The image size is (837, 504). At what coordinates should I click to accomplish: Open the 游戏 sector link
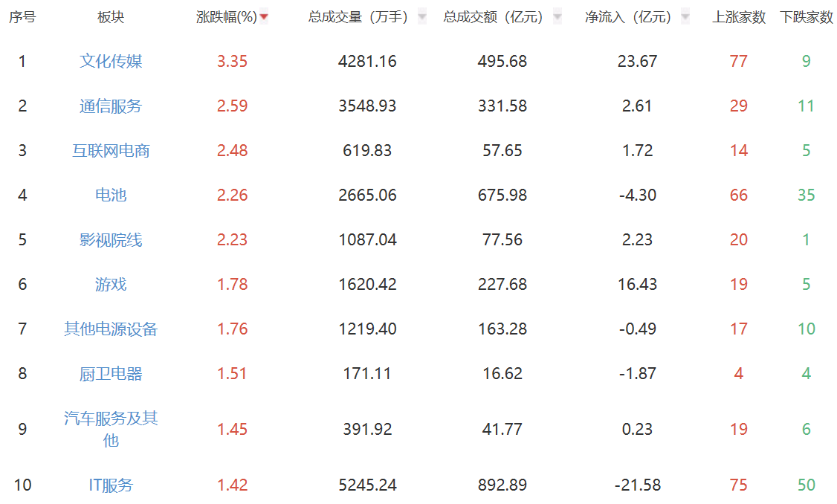(x=111, y=284)
